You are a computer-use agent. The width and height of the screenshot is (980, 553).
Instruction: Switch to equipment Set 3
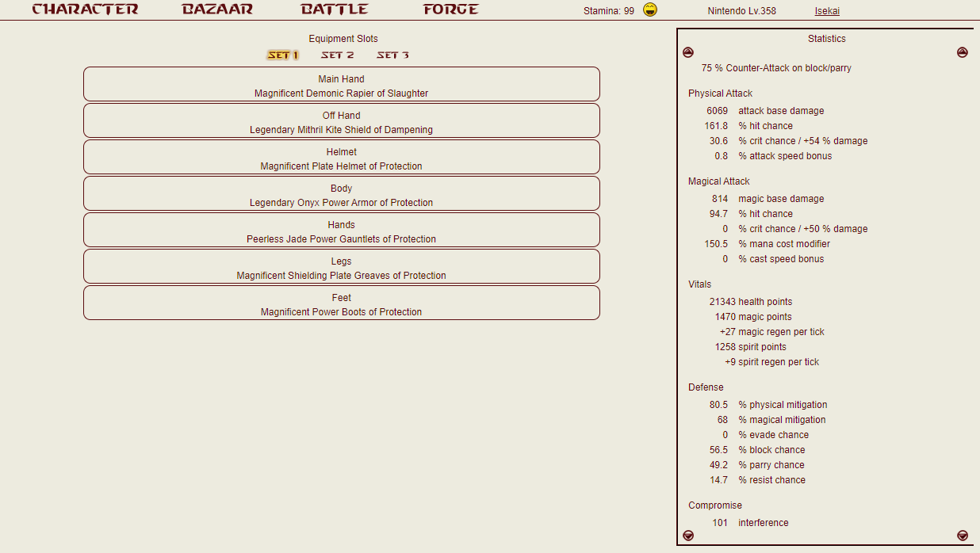coord(392,55)
